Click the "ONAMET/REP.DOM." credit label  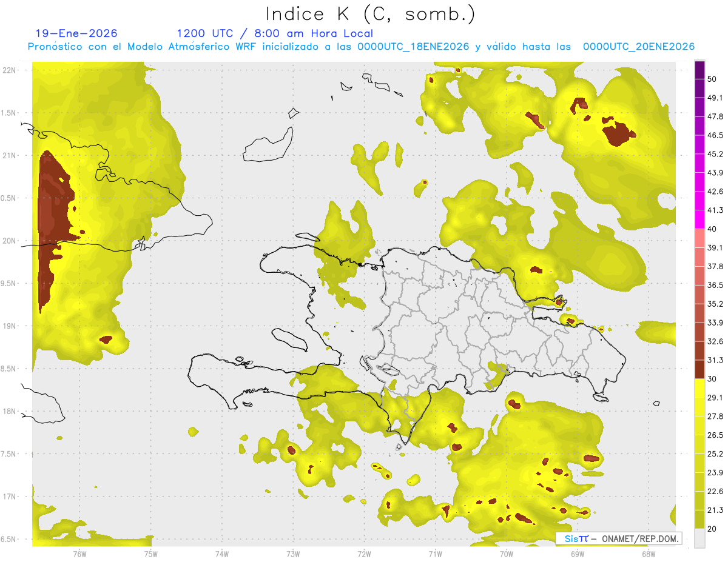(x=639, y=538)
